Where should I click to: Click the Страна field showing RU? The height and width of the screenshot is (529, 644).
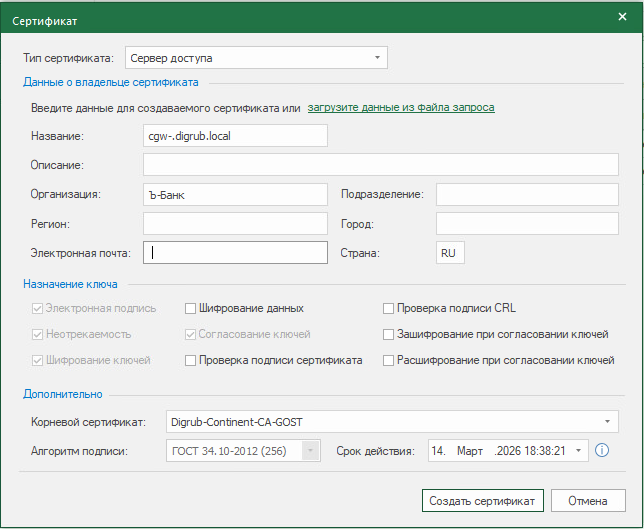pos(450,253)
